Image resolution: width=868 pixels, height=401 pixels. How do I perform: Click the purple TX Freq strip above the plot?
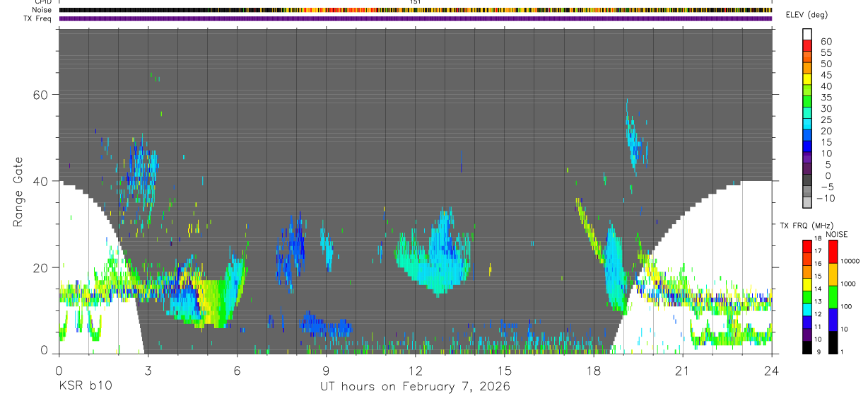tap(416, 18)
